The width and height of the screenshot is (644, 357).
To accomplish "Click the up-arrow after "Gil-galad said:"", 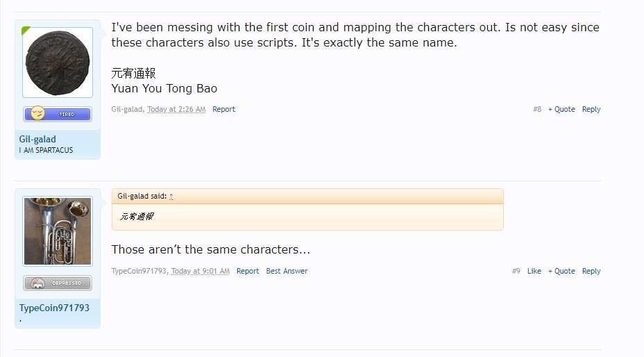I will tap(171, 197).
